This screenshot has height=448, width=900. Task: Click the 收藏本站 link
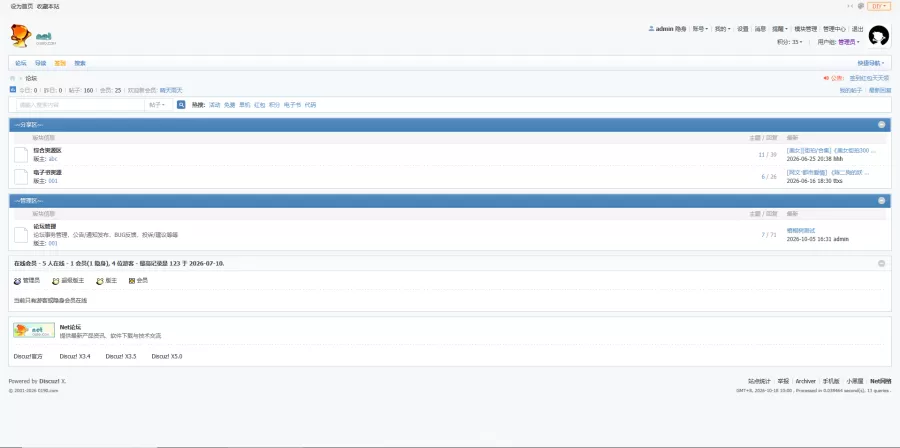click(x=48, y=6)
